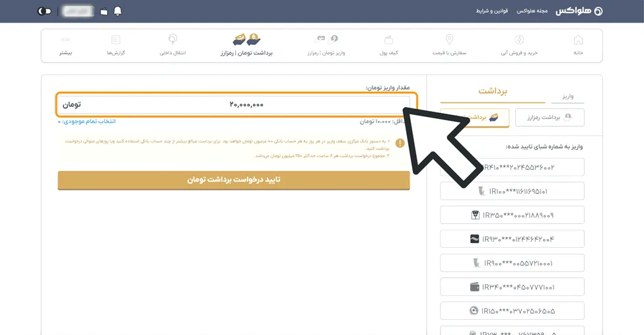The height and width of the screenshot is (335, 644).
Task: Click bank logo of IR150 account
Action: pos(474,311)
